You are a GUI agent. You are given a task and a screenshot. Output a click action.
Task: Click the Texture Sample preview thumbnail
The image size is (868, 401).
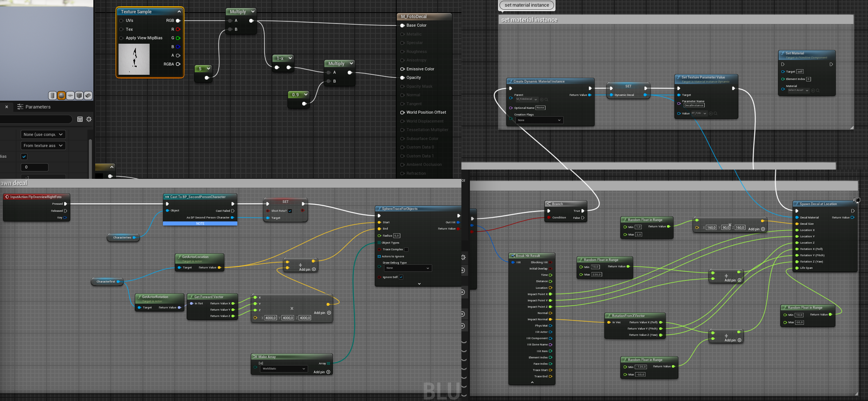point(134,59)
